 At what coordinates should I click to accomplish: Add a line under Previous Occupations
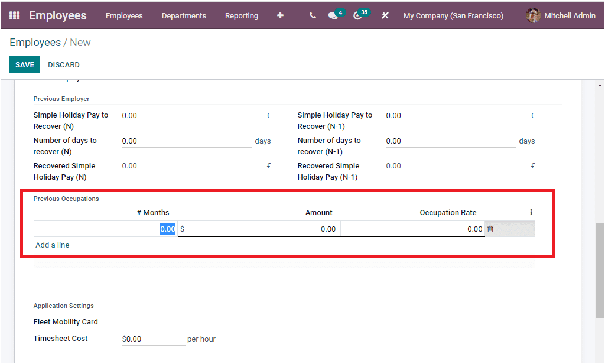coord(52,244)
